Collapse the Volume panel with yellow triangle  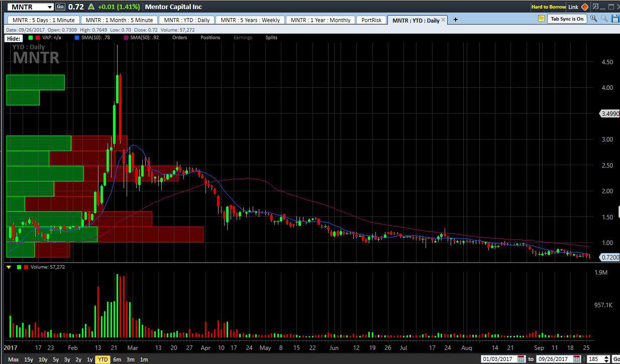click(9, 267)
